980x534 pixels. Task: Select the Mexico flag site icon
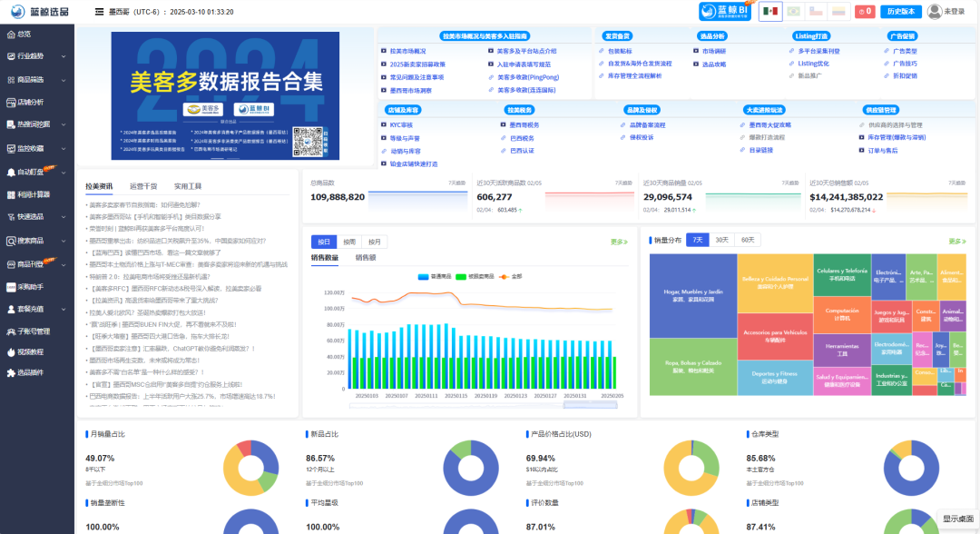pos(770,11)
